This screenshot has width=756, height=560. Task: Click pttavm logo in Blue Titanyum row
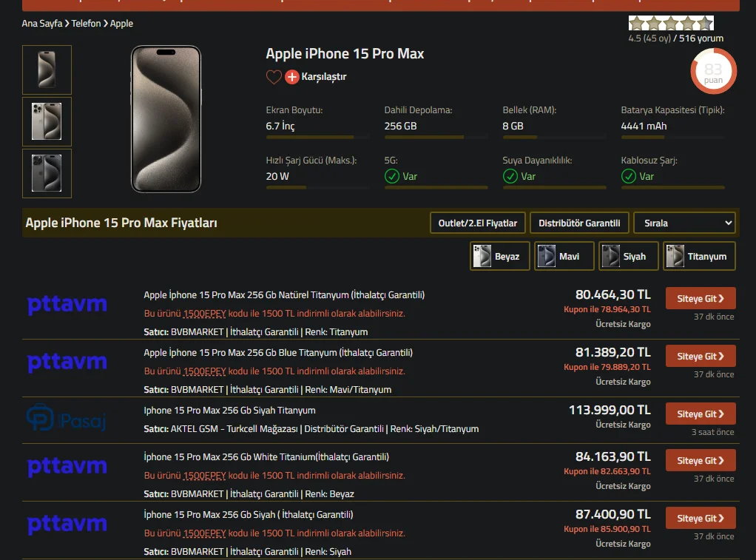pyautogui.click(x=67, y=362)
